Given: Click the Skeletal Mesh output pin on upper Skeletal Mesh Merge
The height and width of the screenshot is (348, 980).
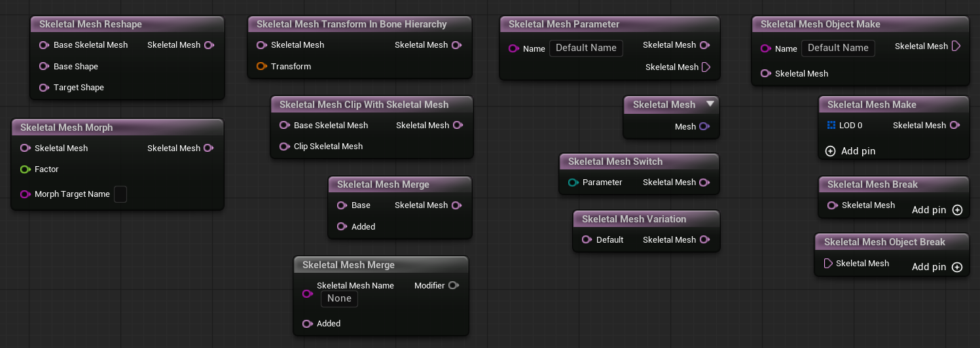Looking at the screenshot, I should (456, 205).
